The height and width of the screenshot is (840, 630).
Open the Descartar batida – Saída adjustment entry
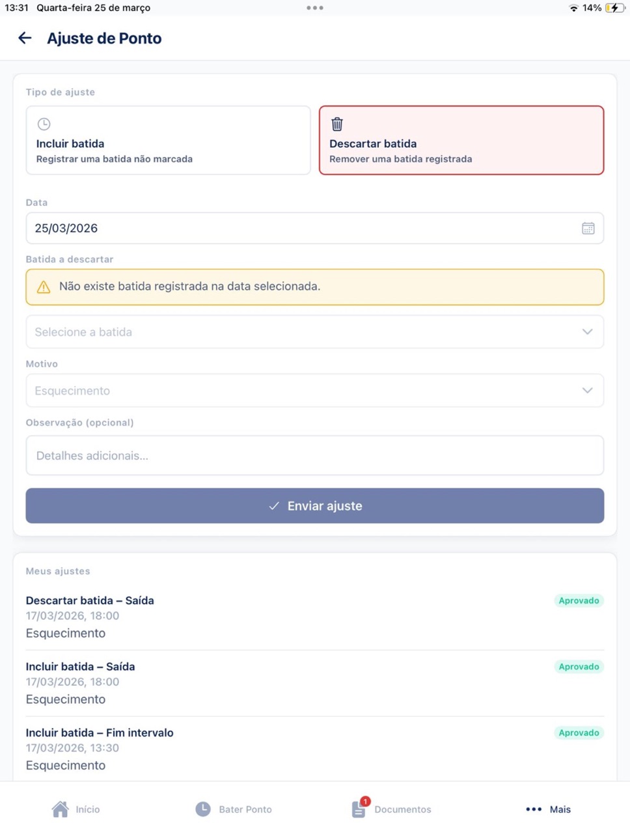click(314, 617)
